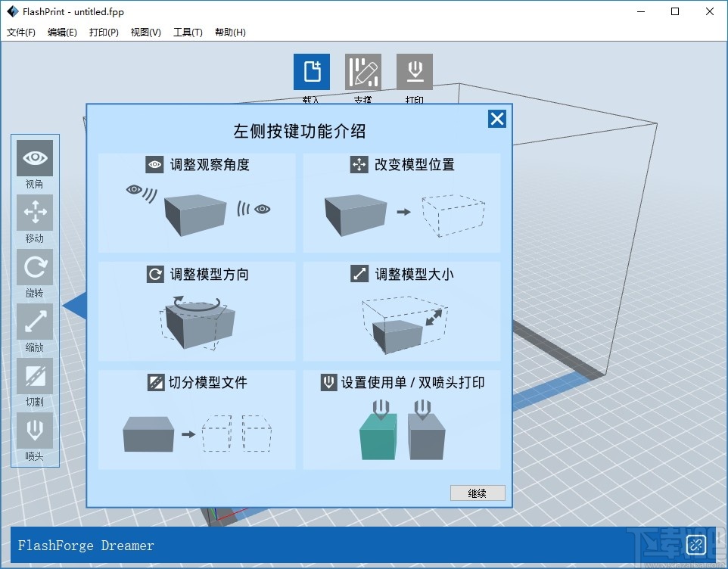This screenshot has width=728, height=569.
Task: Select the 视角 view angle tool
Action: (x=34, y=159)
